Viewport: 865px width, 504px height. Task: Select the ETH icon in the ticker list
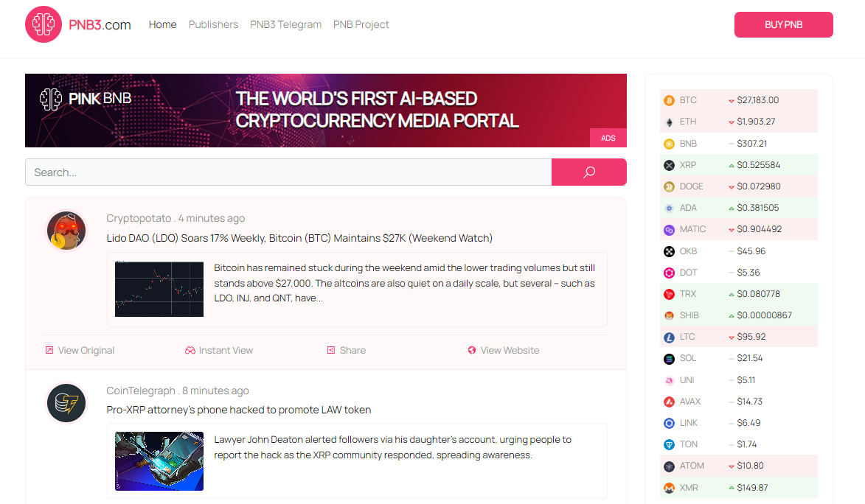tap(669, 121)
